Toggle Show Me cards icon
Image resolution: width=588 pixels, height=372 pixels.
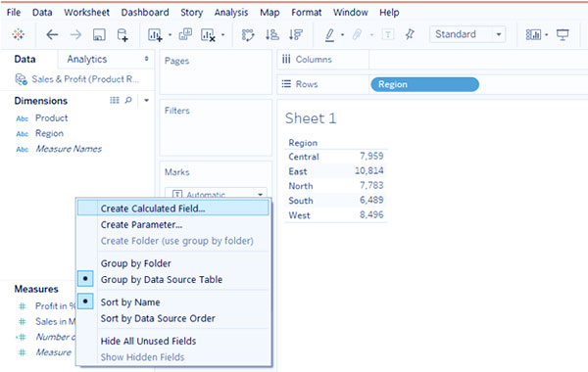coord(533,35)
